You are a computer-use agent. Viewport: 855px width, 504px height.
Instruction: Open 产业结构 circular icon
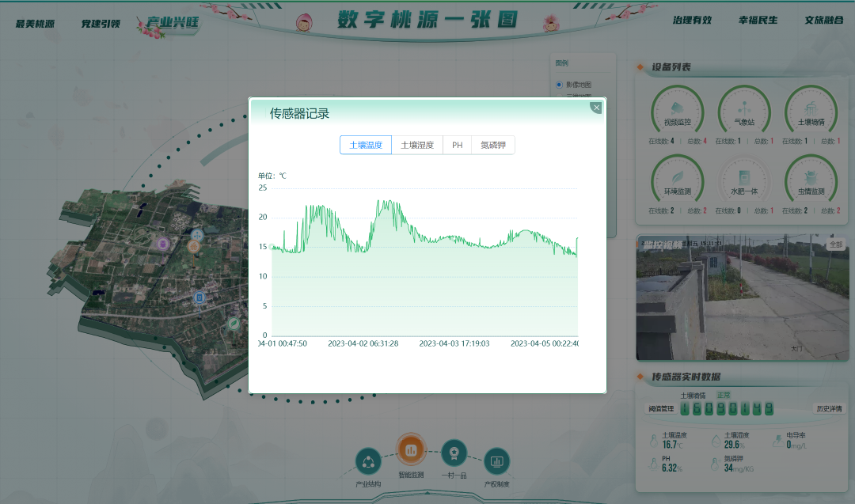click(368, 461)
